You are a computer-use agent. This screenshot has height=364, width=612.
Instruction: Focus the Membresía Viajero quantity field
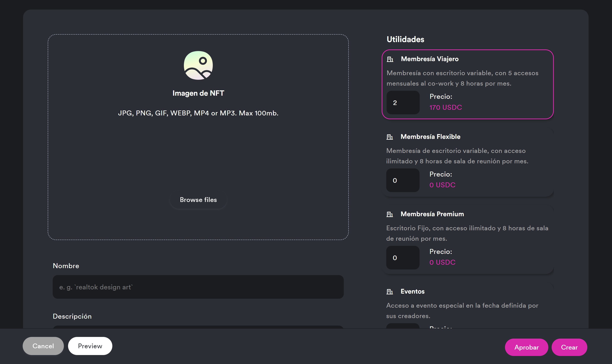(403, 103)
